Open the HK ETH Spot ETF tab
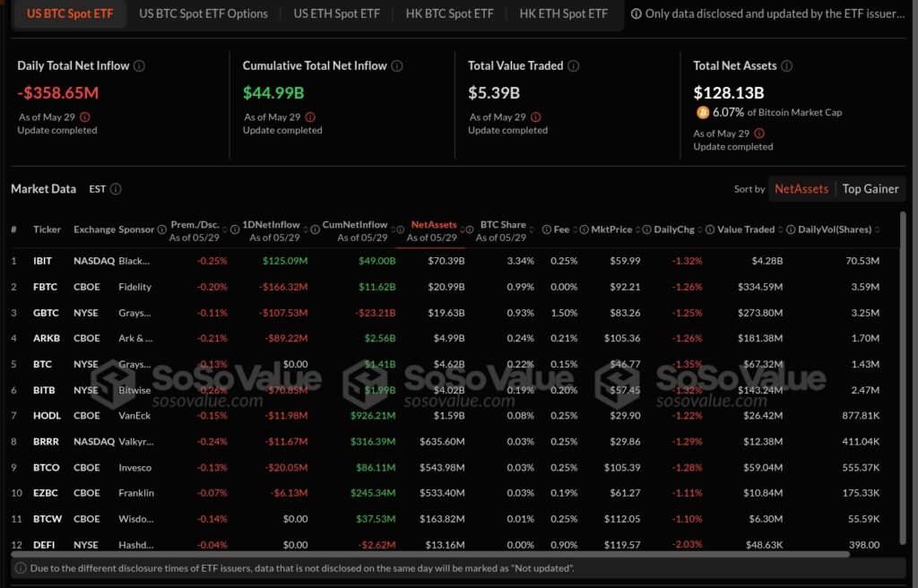 (563, 13)
